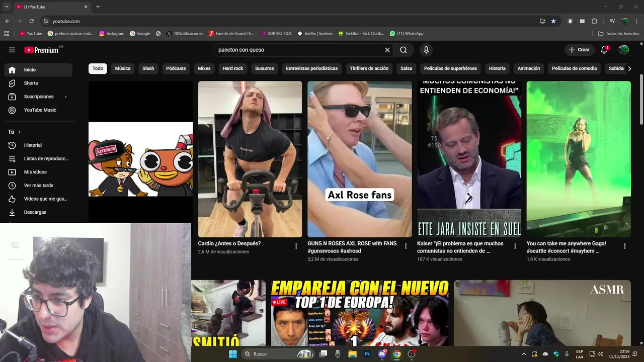Image resolution: width=644 pixels, height=362 pixels.
Task: Open YouTube Music in the sidebar
Action: tap(38, 110)
